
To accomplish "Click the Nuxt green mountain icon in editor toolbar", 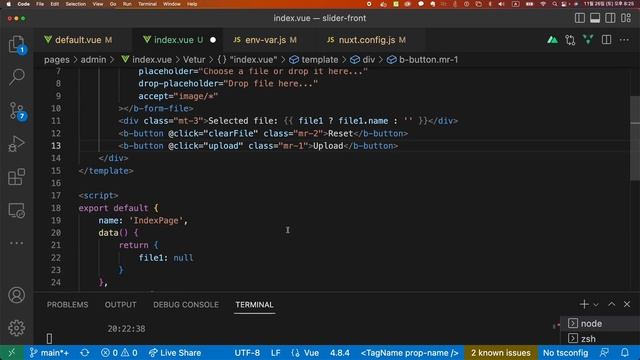I will 552,40.
